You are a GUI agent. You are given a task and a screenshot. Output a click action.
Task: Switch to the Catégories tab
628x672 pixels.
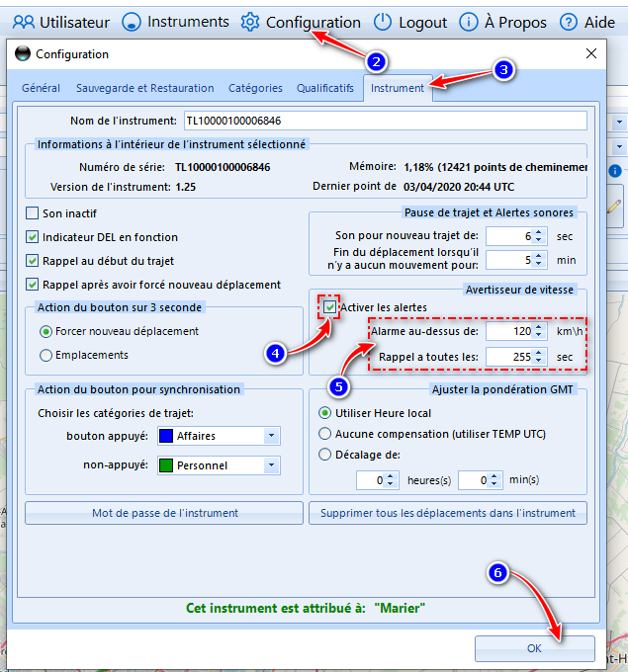tap(255, 88)
